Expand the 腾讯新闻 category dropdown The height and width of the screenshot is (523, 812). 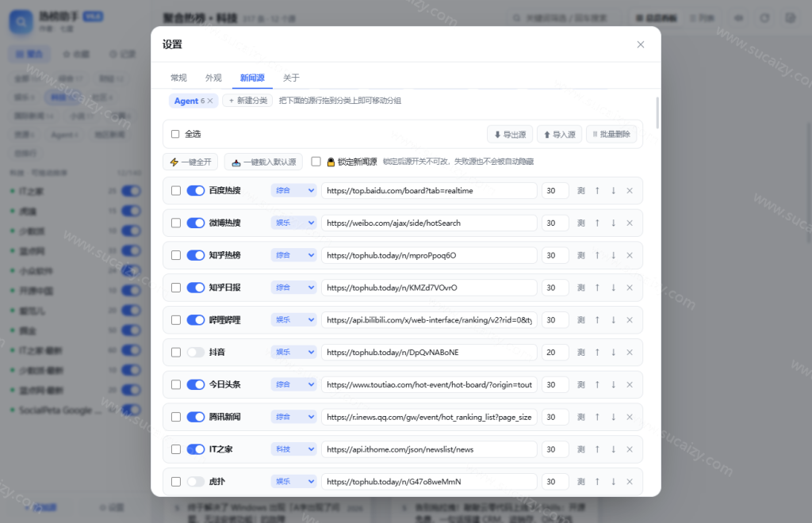click(293, 417)
